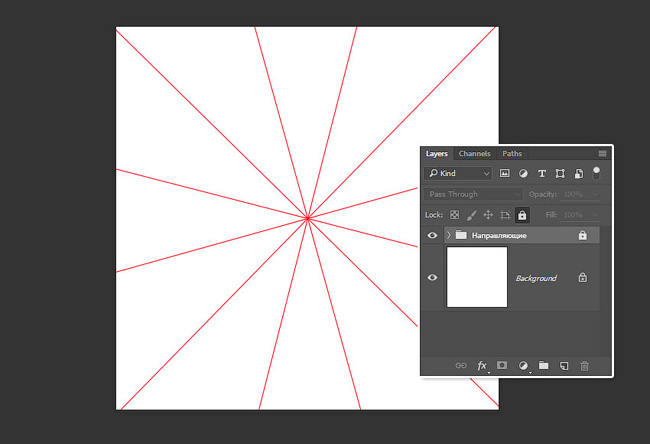This screenshot has width=650, height=444.
Task: Hide the Направляющие group
Action: point(432,235)
